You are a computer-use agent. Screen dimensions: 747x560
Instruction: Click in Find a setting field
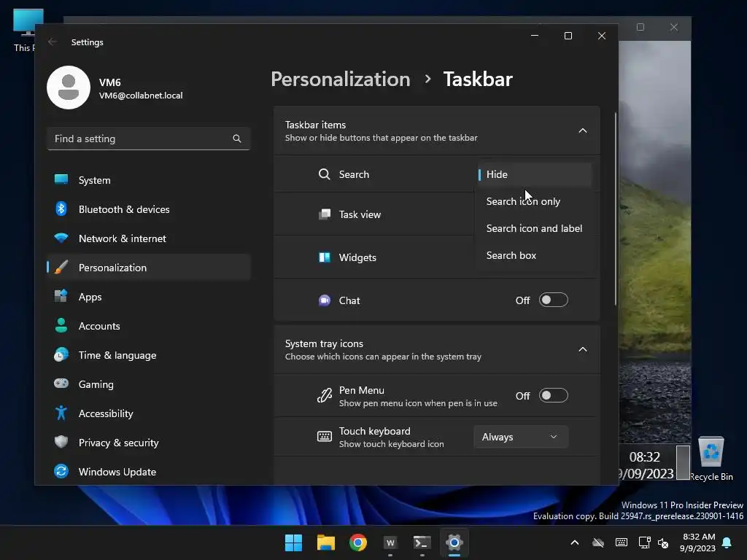tap(149, 139)
